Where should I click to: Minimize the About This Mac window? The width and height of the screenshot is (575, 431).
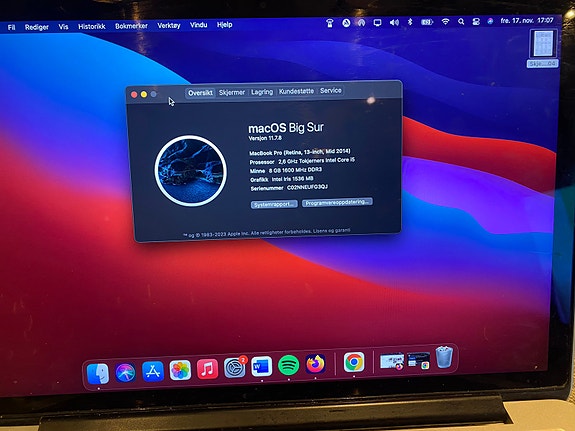144,94
